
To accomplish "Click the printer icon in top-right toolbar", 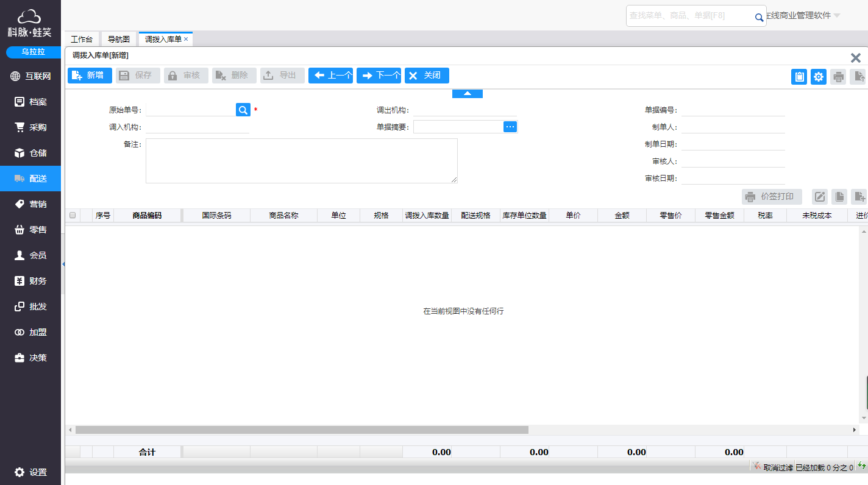I will 838,77.
